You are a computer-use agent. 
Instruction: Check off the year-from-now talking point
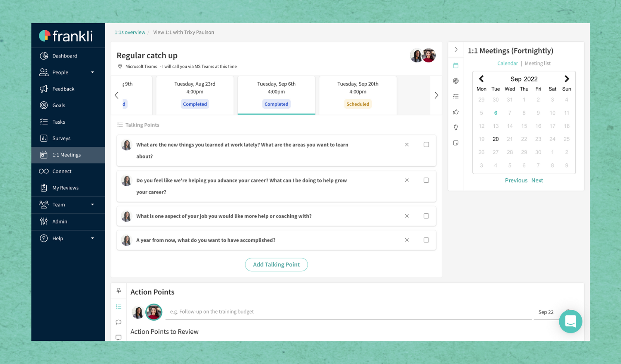[426, 240]
